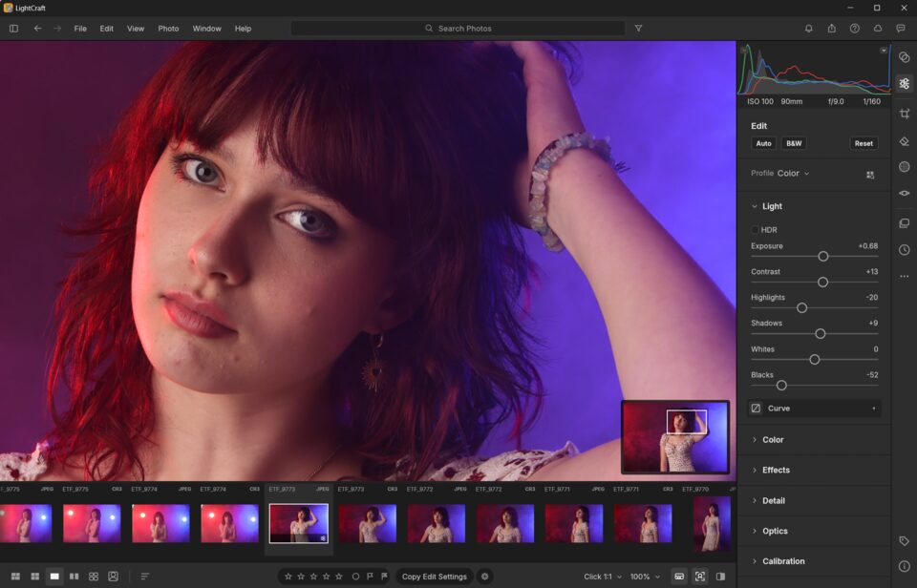This screenshot has height=588, width=917.
Task: Toggle the left sidebar panel icon
Action: (14, 28)
